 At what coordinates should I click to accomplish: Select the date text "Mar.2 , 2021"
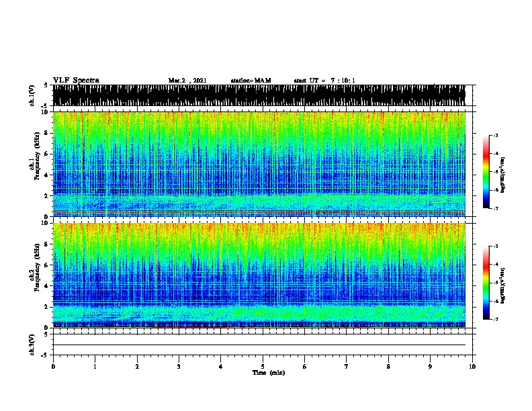click(x=187, y=81)
